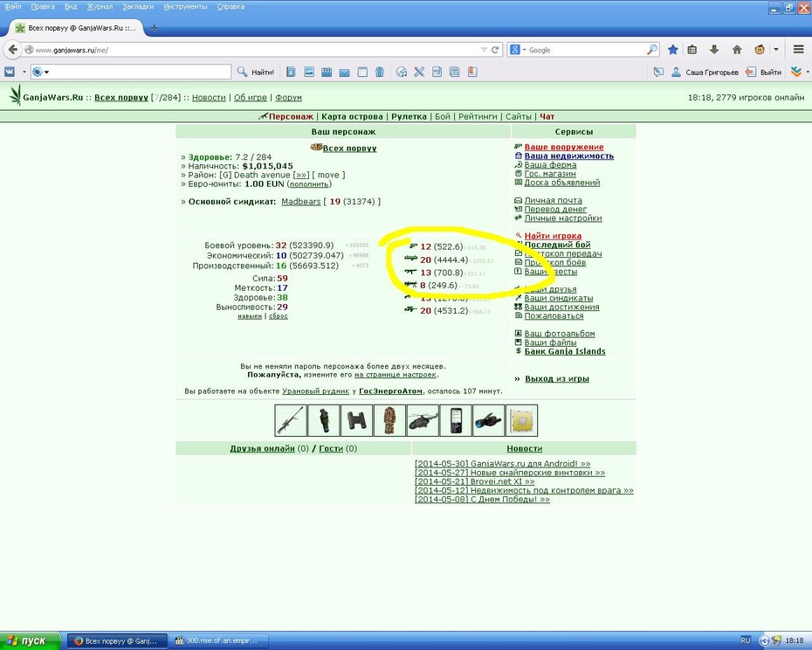Open Чат in the game navigation

coord(547,116)
